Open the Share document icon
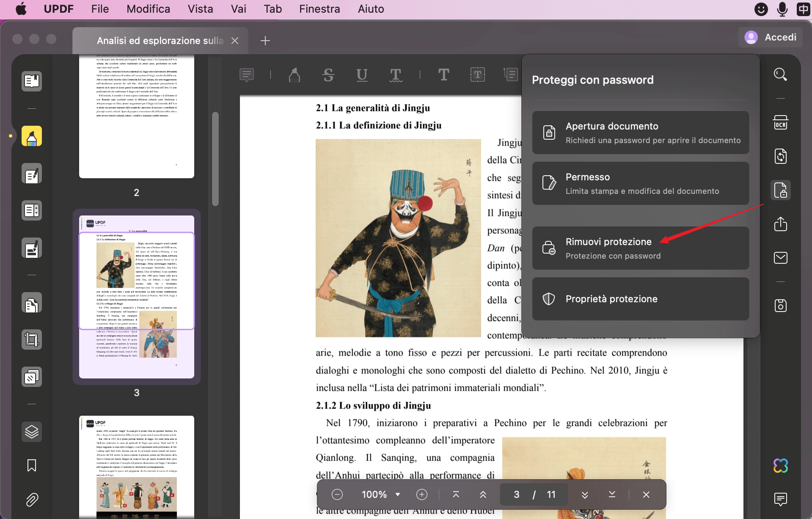 pos(781,224)
